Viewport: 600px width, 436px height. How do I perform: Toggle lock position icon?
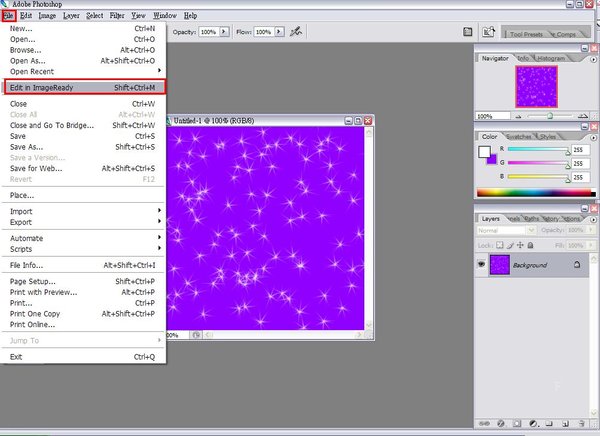point(520,245)
